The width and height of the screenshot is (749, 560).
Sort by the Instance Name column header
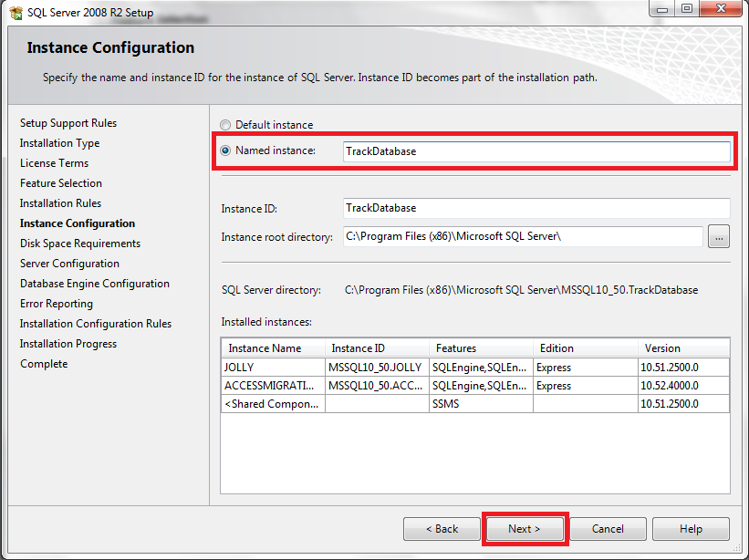273,348
